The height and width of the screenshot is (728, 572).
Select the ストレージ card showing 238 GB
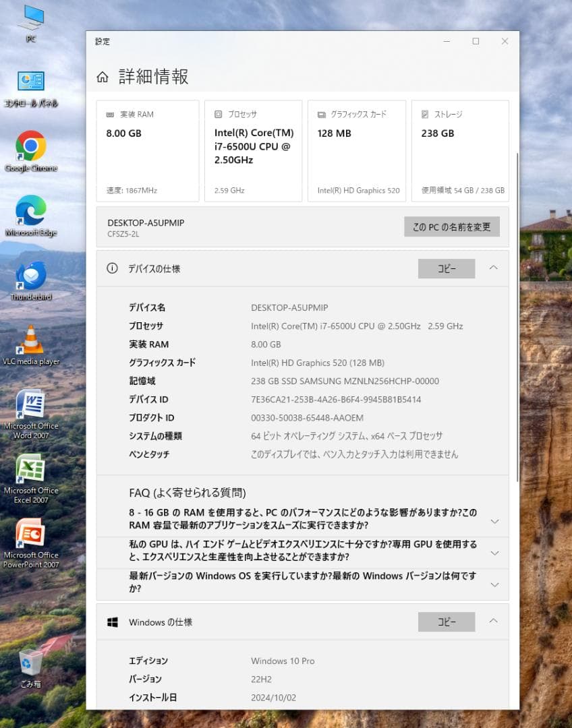coord(460,150)
